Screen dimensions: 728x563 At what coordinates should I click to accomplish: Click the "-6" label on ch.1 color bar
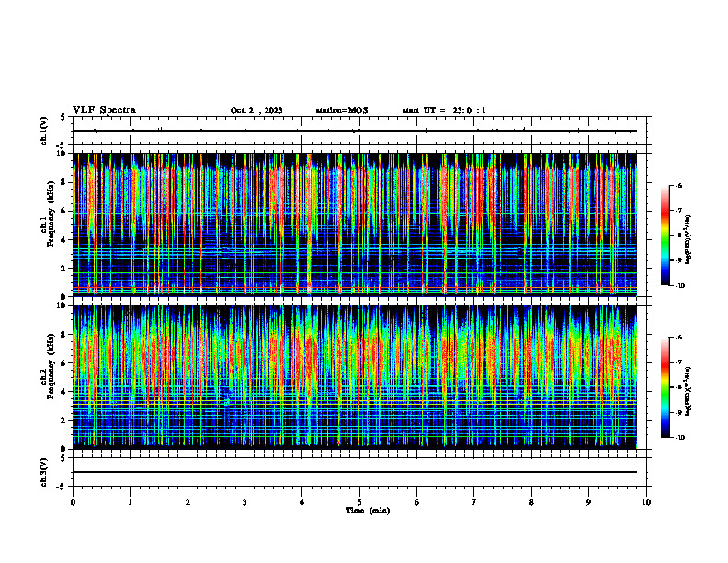point(679,186)
